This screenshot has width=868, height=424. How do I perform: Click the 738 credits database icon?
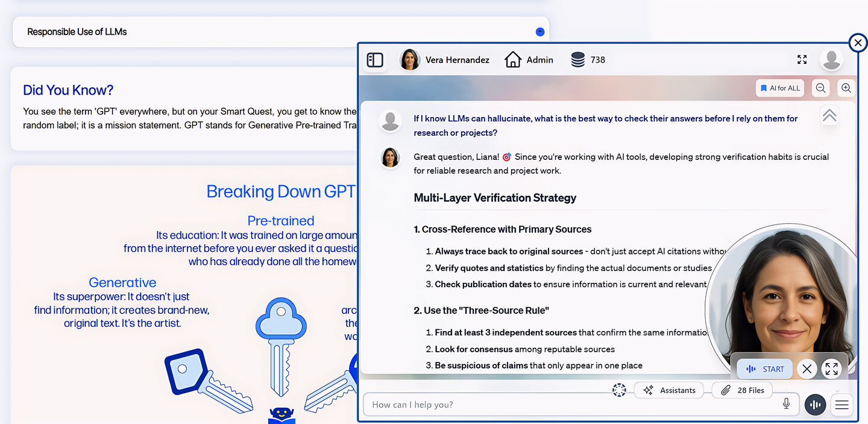[x=577, y=60]
